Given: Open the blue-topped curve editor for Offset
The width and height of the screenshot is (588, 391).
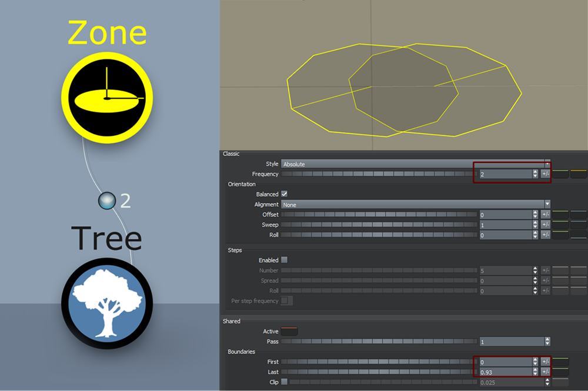Looking at the screenshot, I should [578, 215].
